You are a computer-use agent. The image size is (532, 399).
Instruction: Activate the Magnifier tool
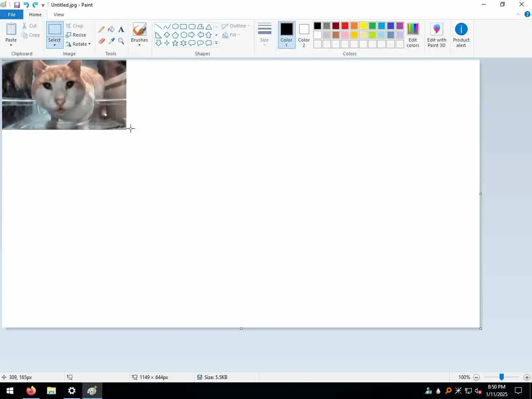tap(121, 41)
